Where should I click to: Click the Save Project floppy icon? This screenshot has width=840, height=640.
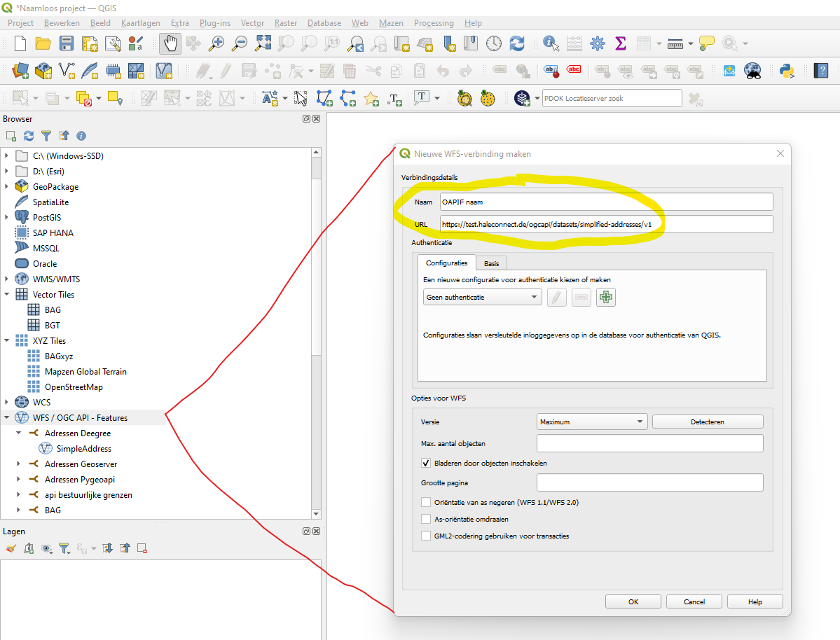[x=67, y=43]
